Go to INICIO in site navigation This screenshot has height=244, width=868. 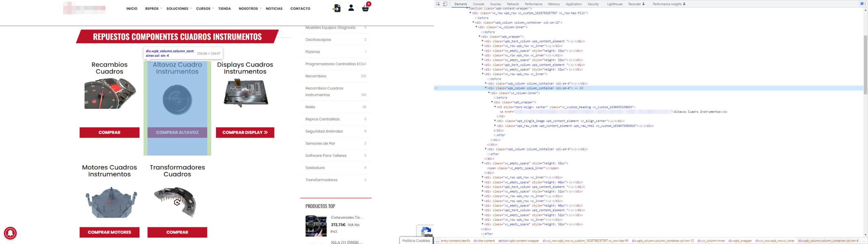click(132, 8)
